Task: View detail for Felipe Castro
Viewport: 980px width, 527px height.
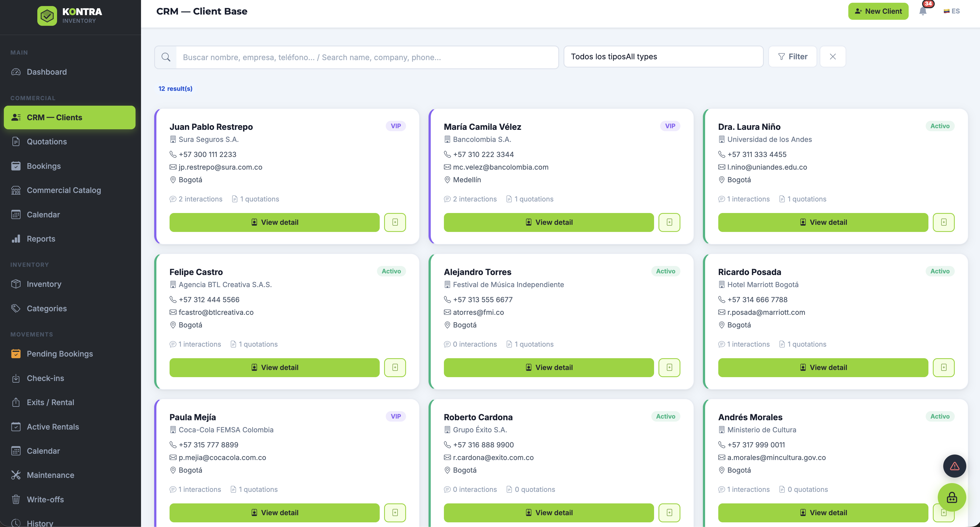Action: pos(274,367)
